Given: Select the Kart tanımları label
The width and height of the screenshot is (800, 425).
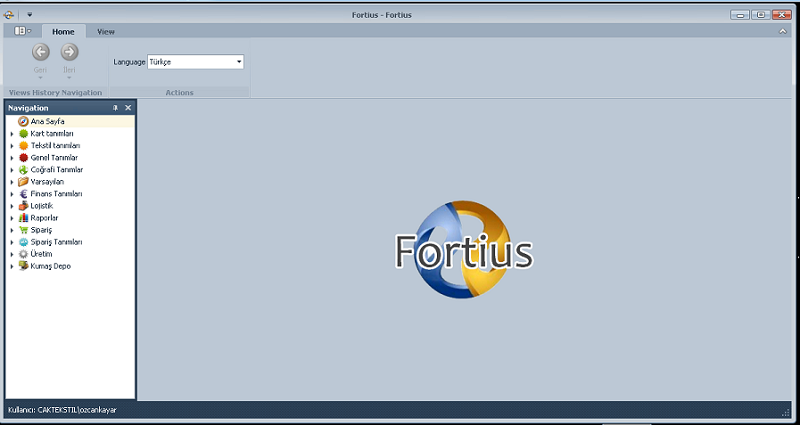Looking at the screenshot, I should click(52, 134).
